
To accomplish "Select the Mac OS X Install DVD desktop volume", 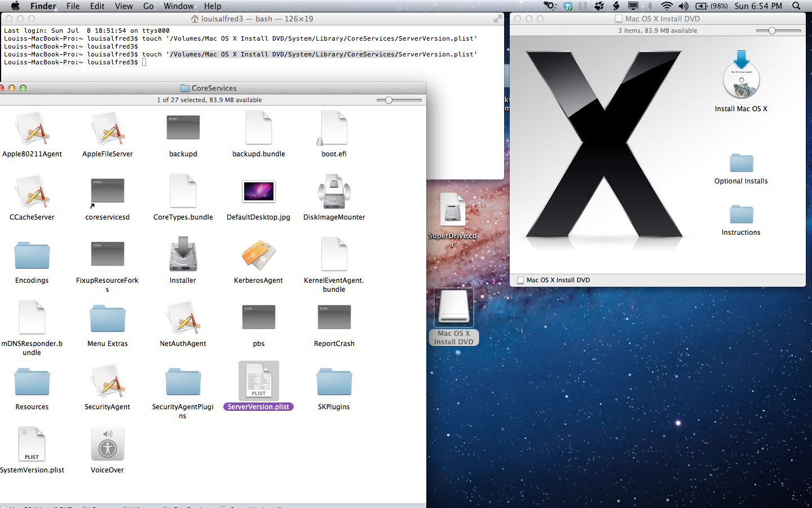I will pyautogui.click(x=454, y=308).
